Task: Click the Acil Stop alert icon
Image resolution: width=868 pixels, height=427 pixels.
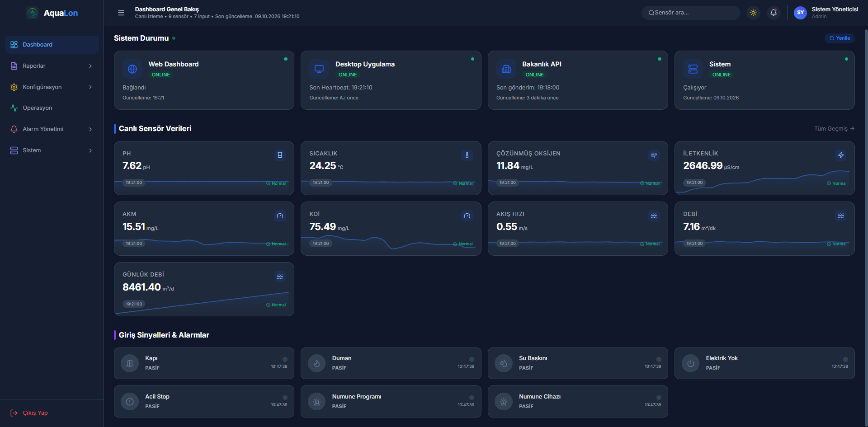Action: point(130,402)
